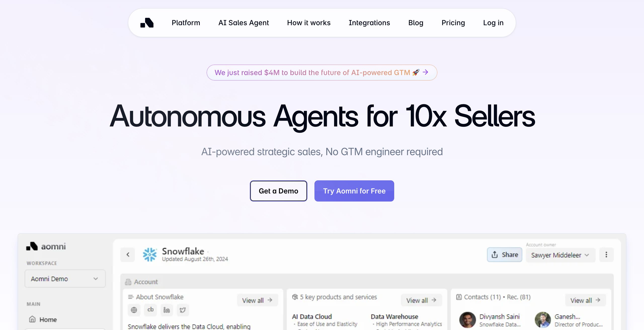This screenshot has width=644, height=330.
Task: Click Divyansh Saini's contact avatar
Action: (x=467, y=320)
